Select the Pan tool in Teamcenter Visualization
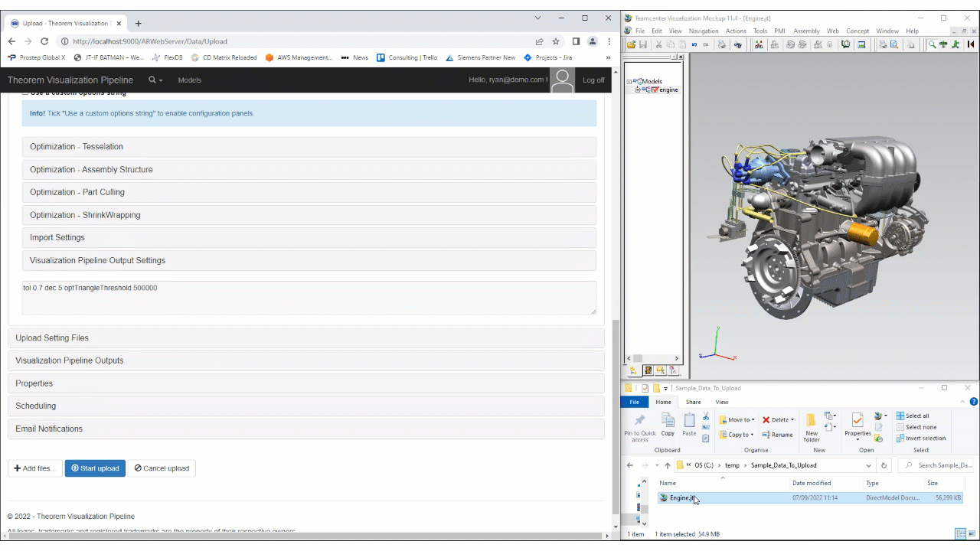 click(x=943, y=44)
